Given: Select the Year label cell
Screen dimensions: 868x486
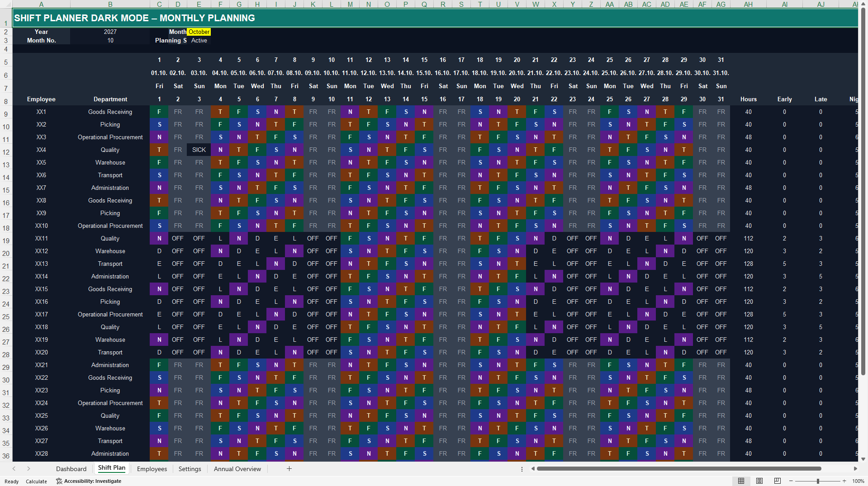Looking at the screenshot, I should pos(41,32).
